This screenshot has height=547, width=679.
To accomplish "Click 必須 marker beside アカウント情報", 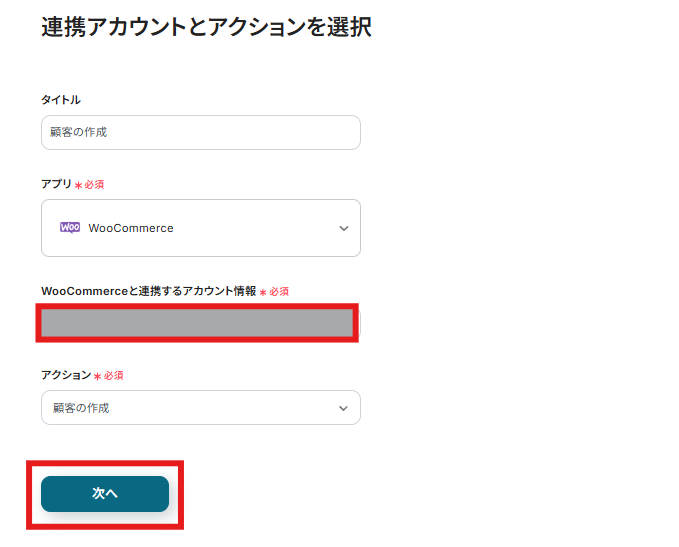I will point(279,292).
